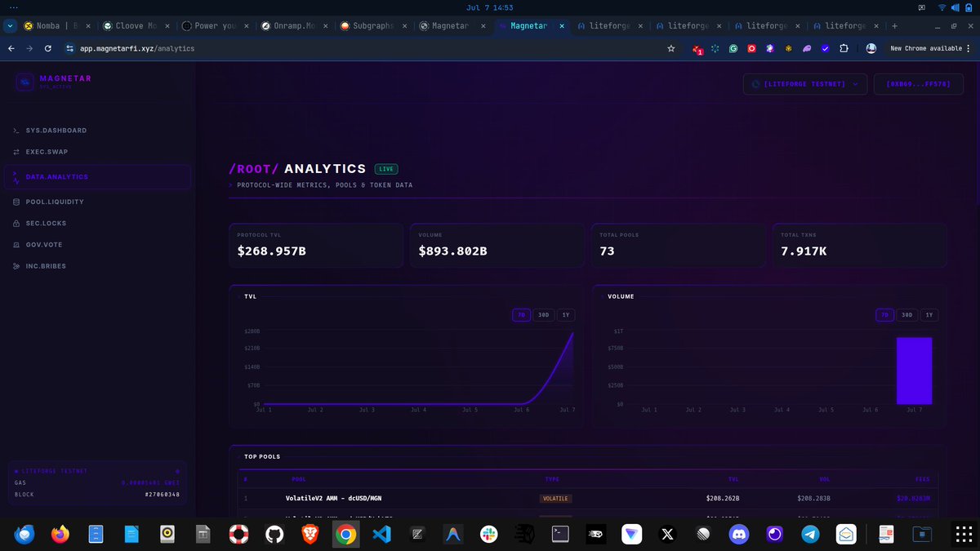Click the block number #27060348
The image size is (980, 551).
pos(163,495)
